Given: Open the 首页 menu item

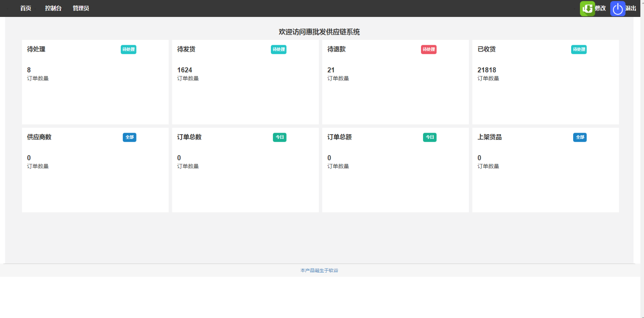Looking at the screenshot, I should click(26, 8).
